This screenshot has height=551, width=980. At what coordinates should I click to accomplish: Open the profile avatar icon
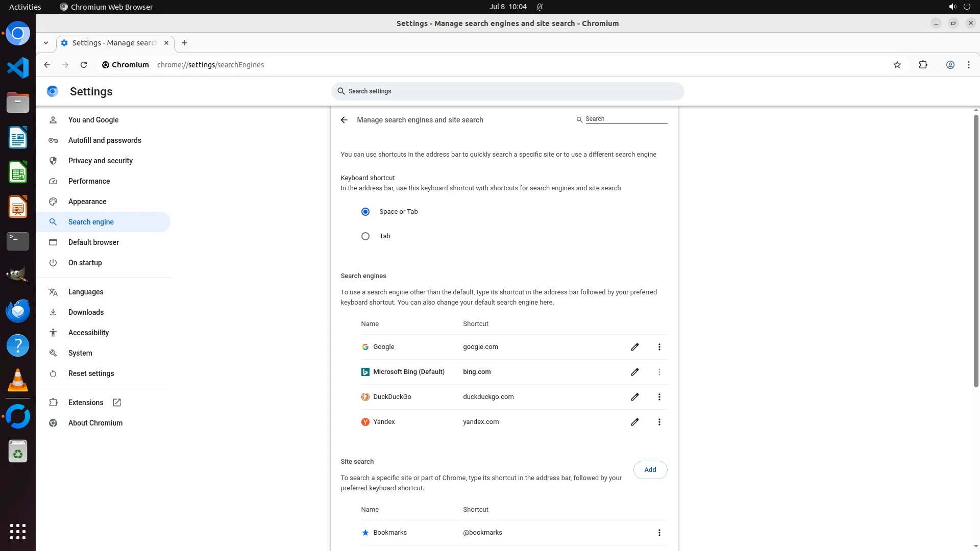pyautogui.click(x=950, y=65)
